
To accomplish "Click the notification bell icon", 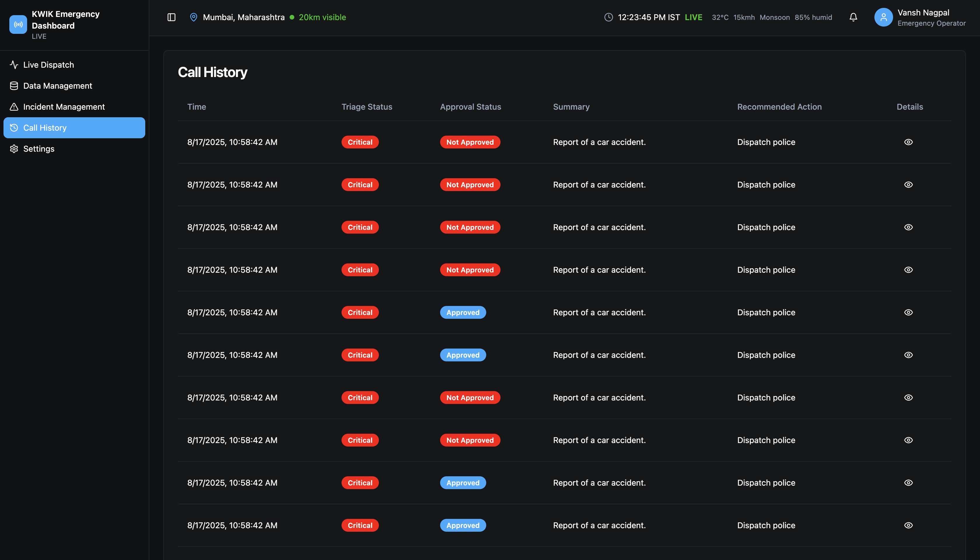I will tap(853, 17).
